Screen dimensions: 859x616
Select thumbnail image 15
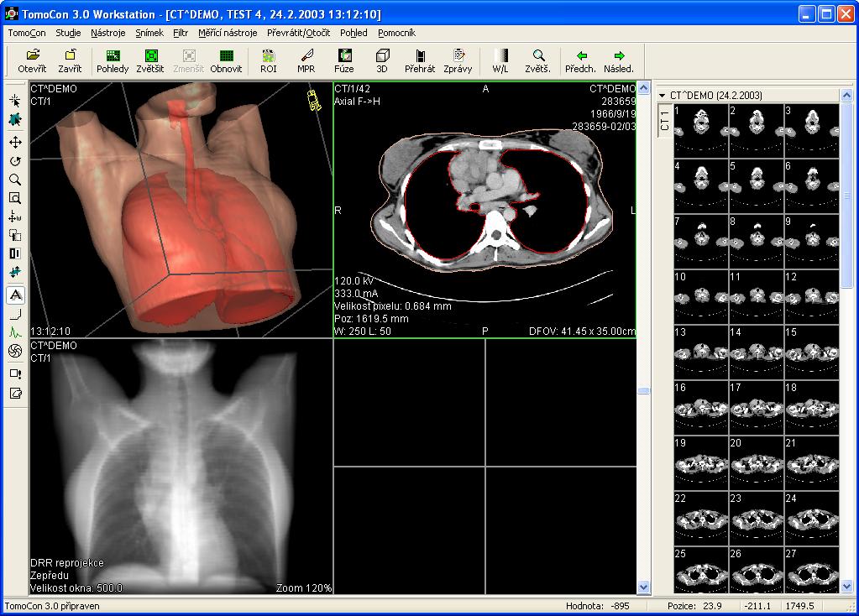point(811,352)
